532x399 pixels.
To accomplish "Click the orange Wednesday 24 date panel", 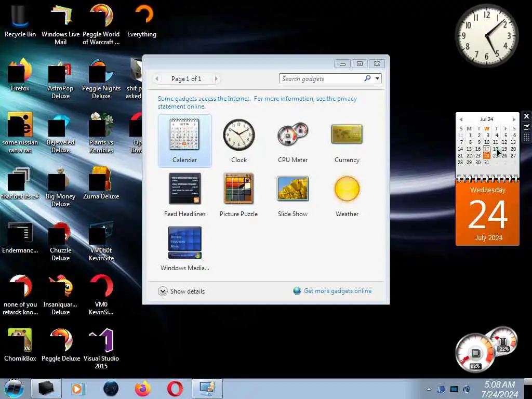I will click(x=487, y=213).
